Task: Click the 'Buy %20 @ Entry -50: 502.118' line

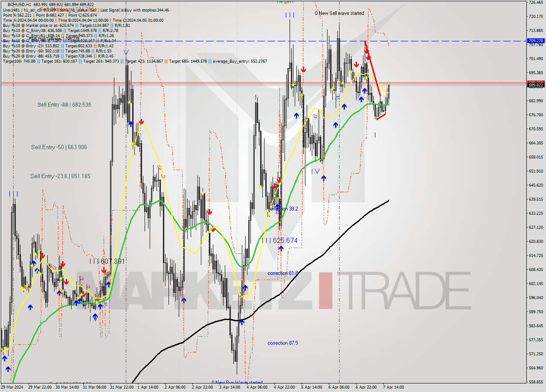Action: pos(58,51)
